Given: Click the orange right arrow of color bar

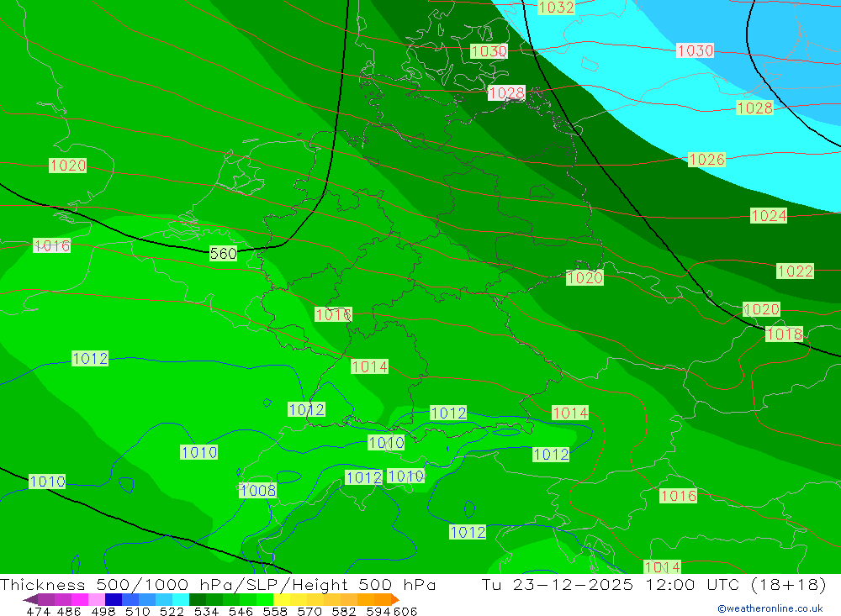Looking at the screenshot, I should tap(395, 599).
